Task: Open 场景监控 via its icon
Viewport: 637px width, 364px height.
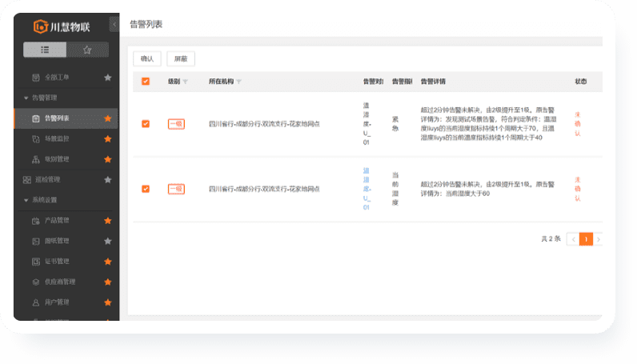Action: 36,138
